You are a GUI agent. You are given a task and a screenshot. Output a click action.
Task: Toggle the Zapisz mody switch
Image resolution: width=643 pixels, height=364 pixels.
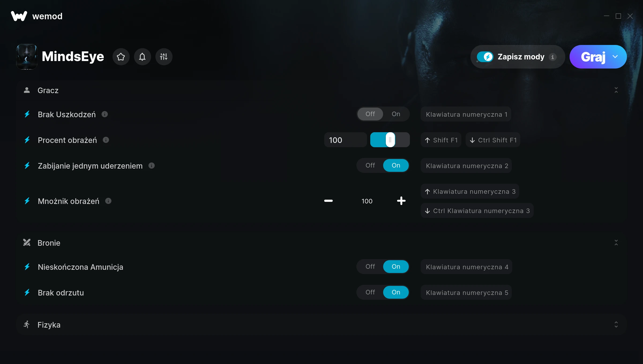click(485, 57)
